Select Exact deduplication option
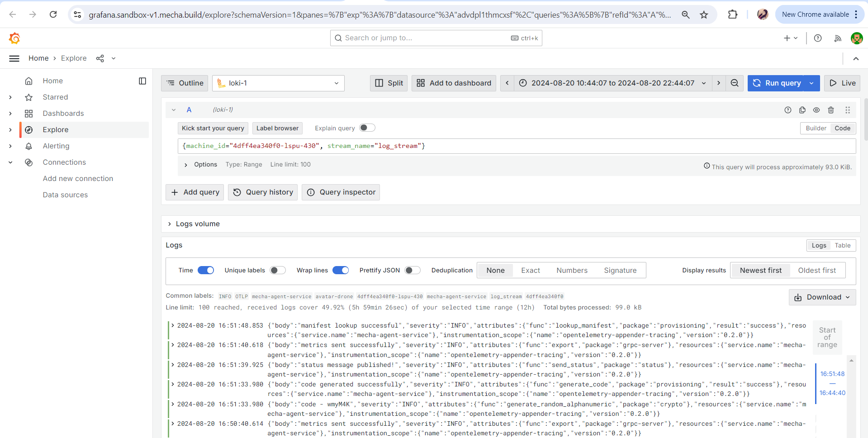Screen dimensions: 868x438 point(531,271)
